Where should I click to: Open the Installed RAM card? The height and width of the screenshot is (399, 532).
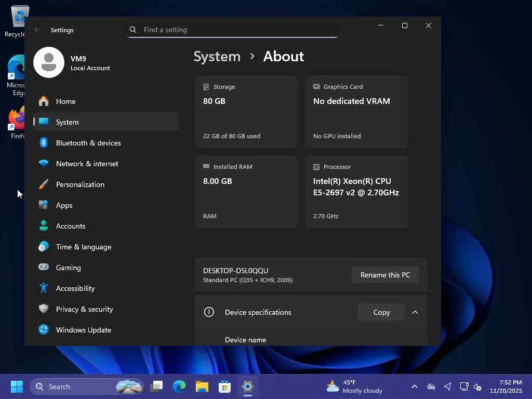[x=246, y=191]
